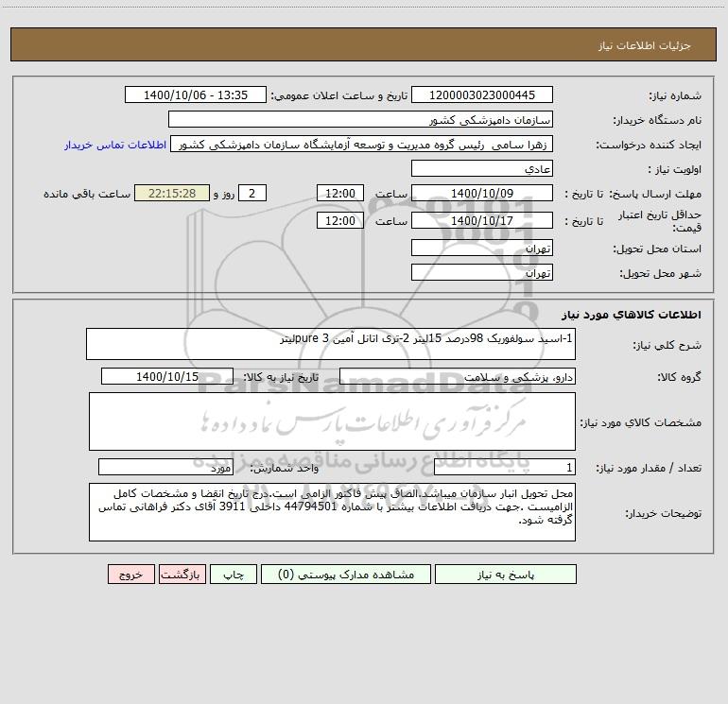
Task: Click the priority field عادی
Action: (x=482, y=168)
